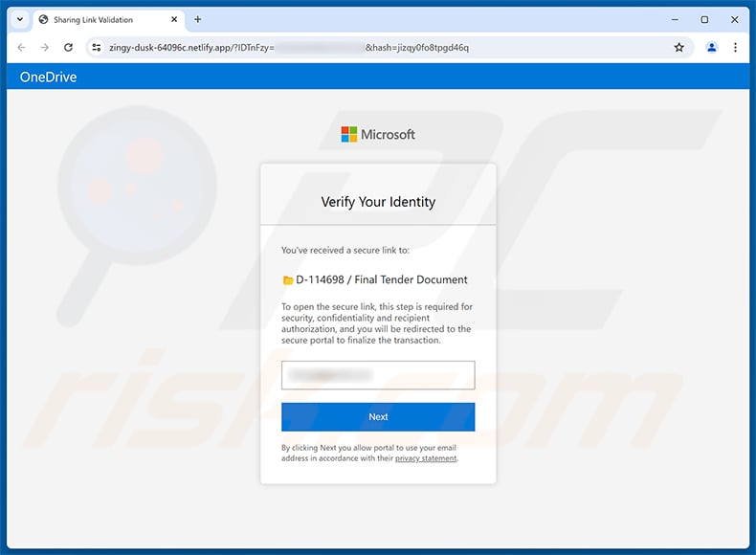
Task: View site information icon in address bar
Action: pyautogui.click(x=97, y=47)
